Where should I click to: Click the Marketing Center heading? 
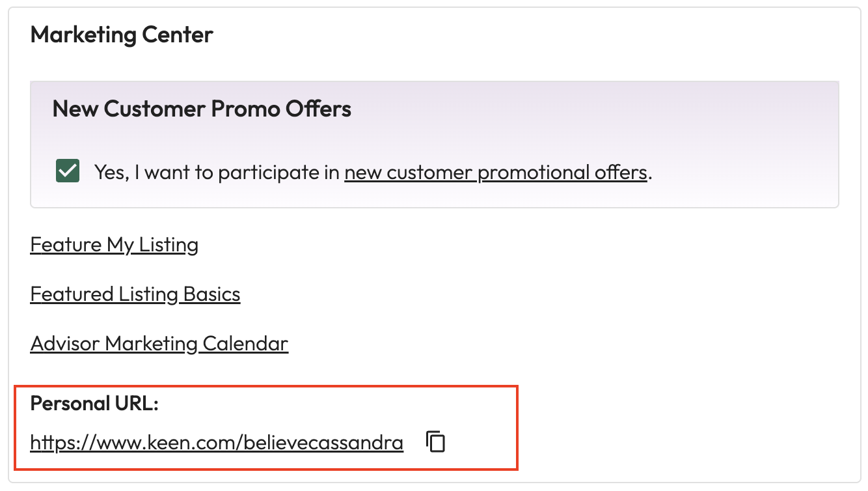pos(122,35)
